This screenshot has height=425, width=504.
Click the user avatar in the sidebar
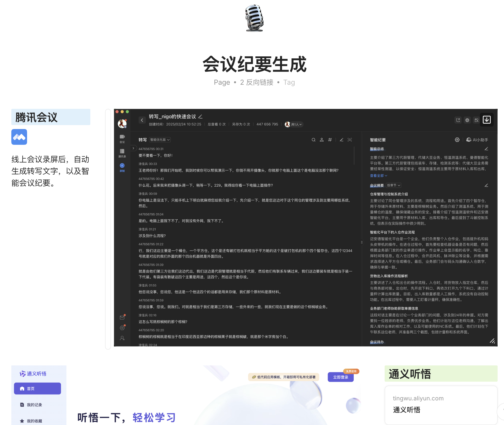122,124
